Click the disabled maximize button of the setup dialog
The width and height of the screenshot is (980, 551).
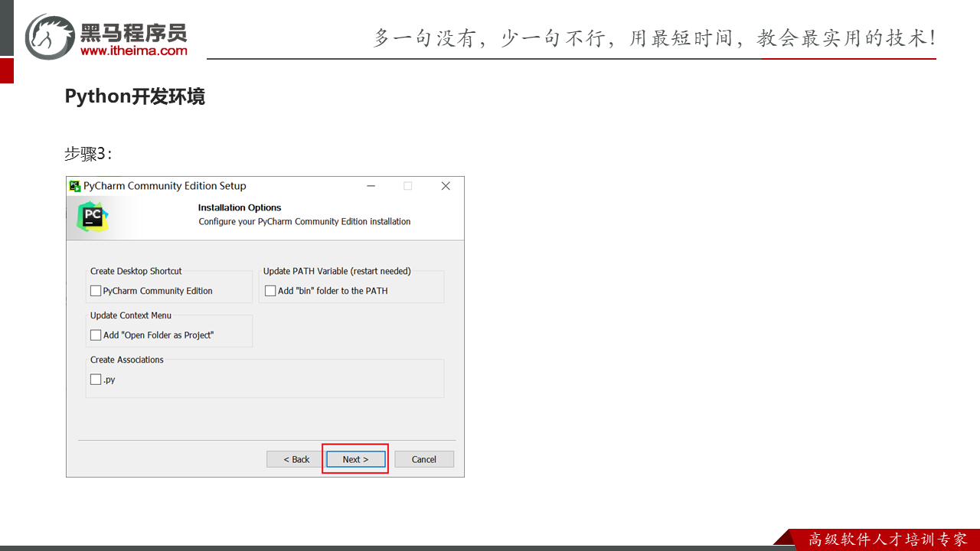pos(408,186)
